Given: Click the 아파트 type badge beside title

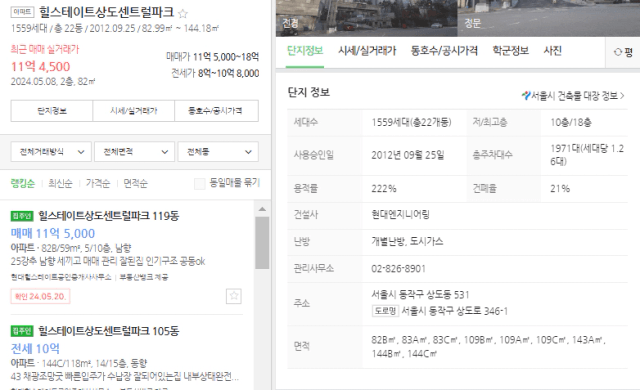Looking at the screenshot, I should [x=22, y=12].
